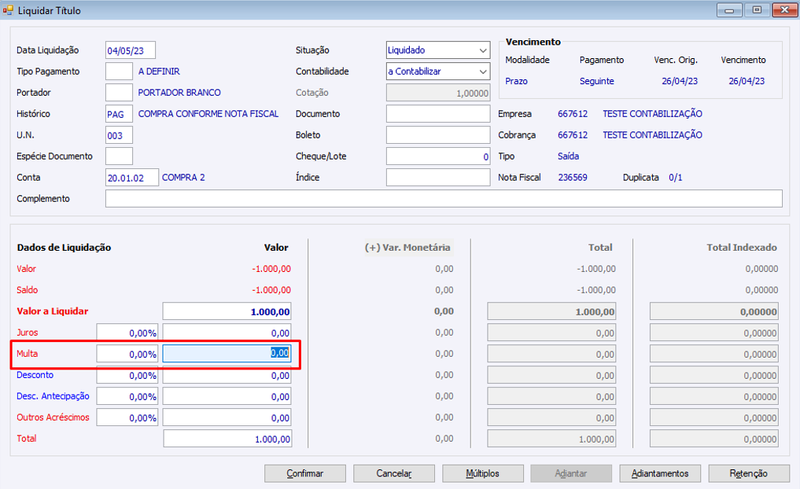The height and width of the screenshot is (489, 800).
Task: Select the Valor a Liquidar amount field
Action: 227,311
